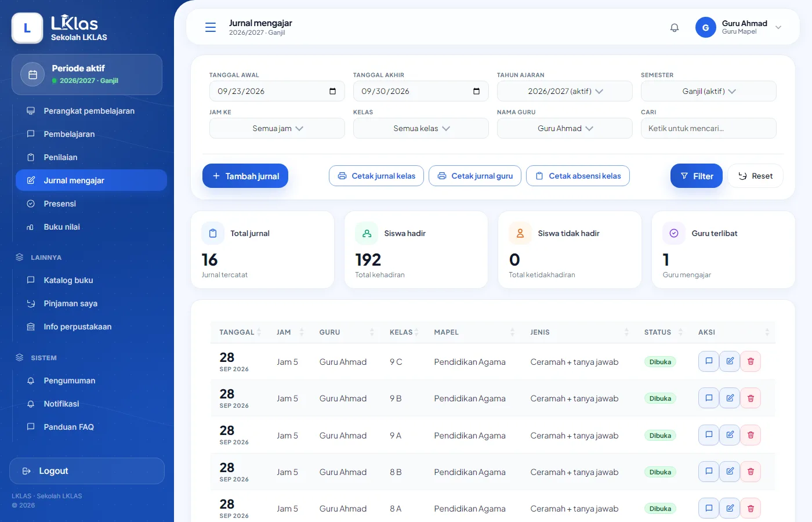Edit the 9 C journal entry
This screenshot has width=812, height=522.
click(730, 361)
